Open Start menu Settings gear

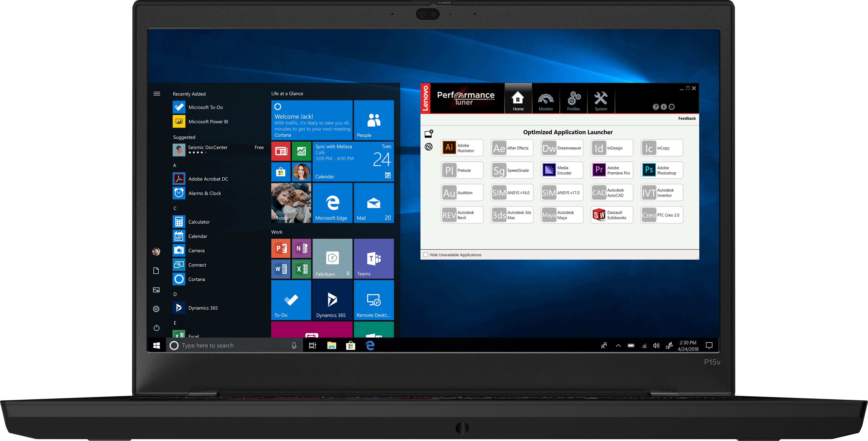point(156,309)
